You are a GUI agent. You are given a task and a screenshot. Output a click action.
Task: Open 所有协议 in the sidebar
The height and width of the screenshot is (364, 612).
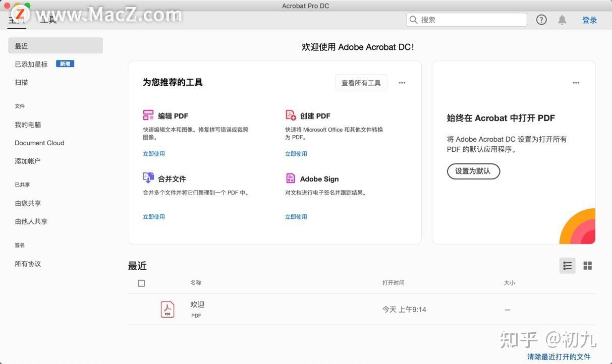(x=28, y=264)
